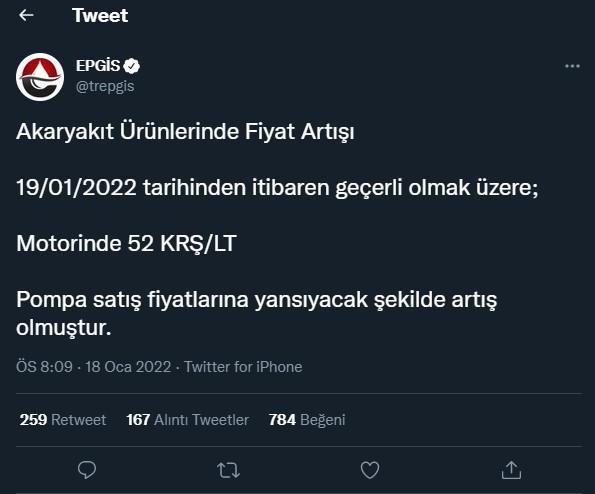Open the EPGİS account name

[98, 66]
